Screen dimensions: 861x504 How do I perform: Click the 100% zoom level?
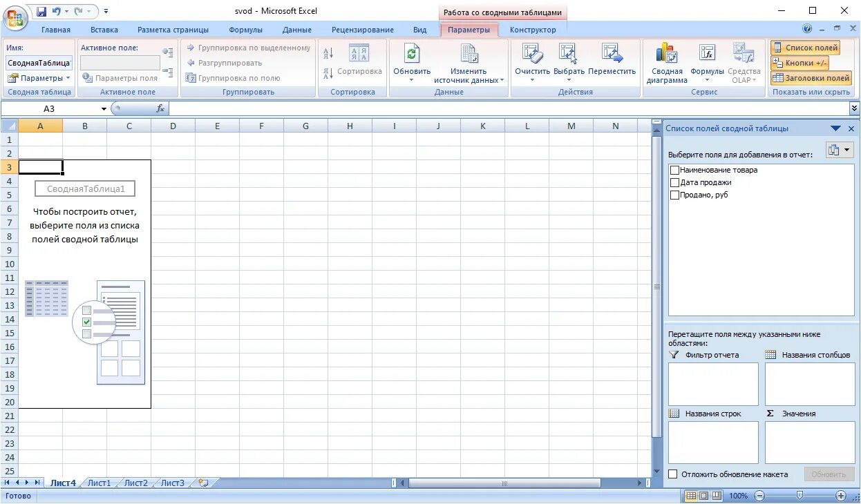point(738,496)
